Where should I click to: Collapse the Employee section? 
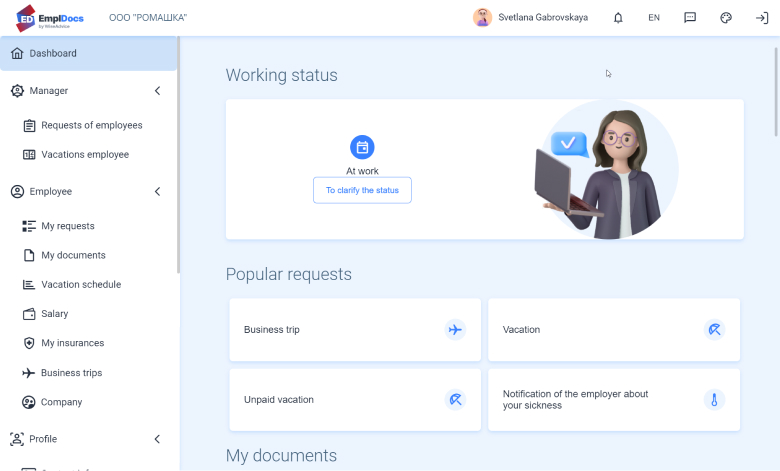pos(157,191)
